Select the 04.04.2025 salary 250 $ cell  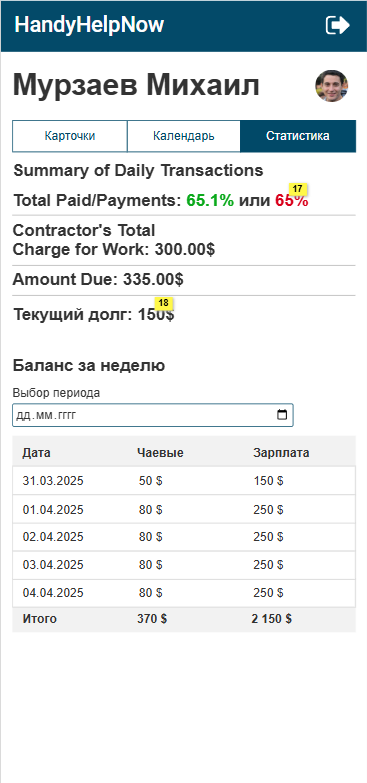tap(268, 593)
